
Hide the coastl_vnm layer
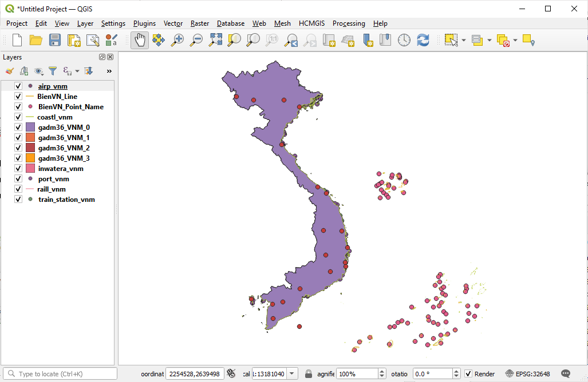coord(18,117)
